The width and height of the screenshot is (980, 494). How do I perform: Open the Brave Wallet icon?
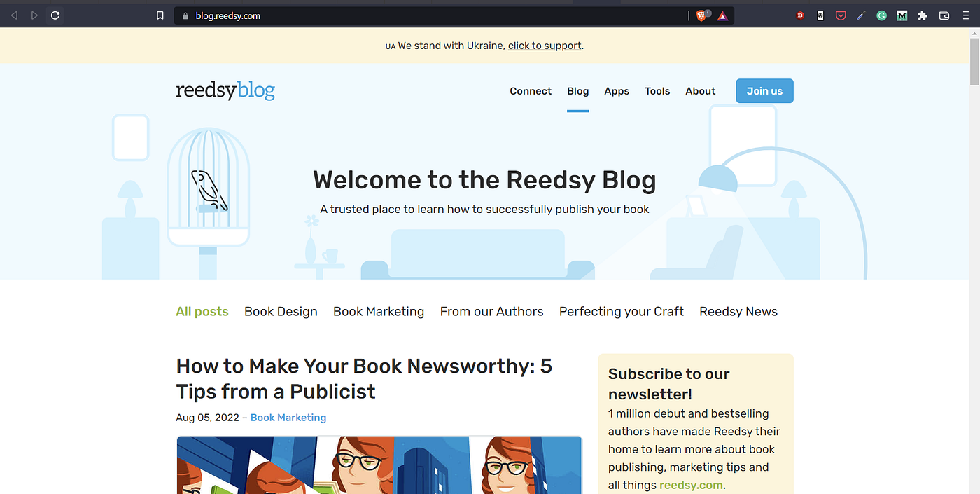944,15
